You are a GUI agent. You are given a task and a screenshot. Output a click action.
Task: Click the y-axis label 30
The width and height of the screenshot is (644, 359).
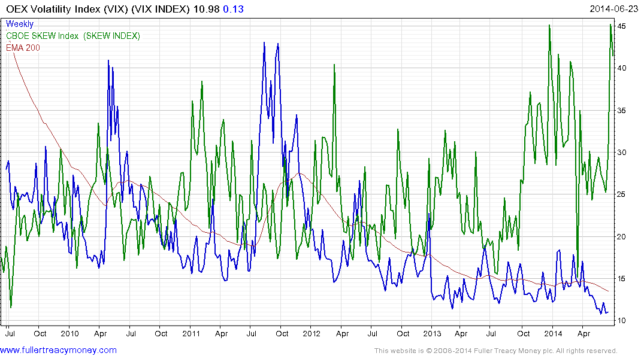[x=621, y=152]
